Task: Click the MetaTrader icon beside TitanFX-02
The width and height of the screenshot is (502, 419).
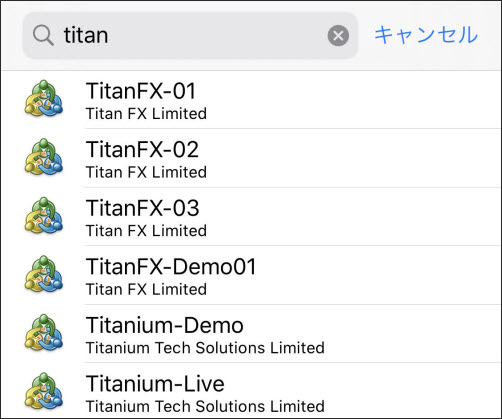Action: tap(44, 157)
